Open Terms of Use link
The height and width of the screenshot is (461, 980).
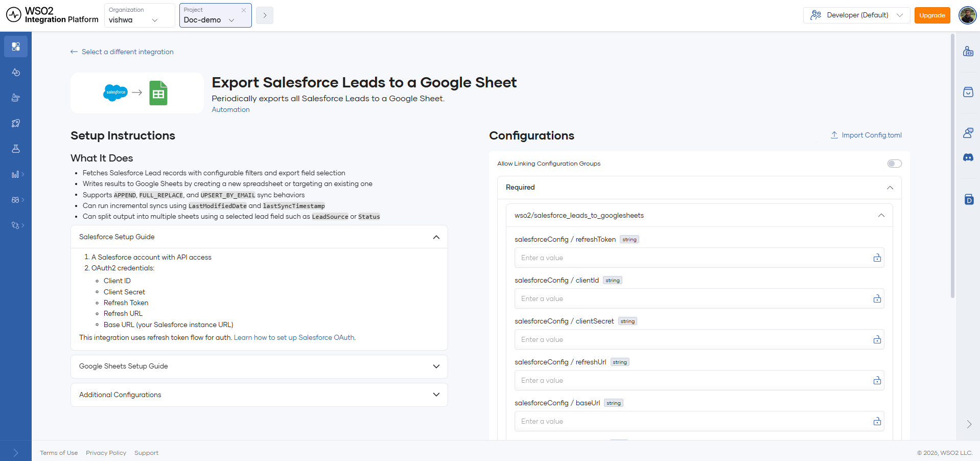point(59,453)
